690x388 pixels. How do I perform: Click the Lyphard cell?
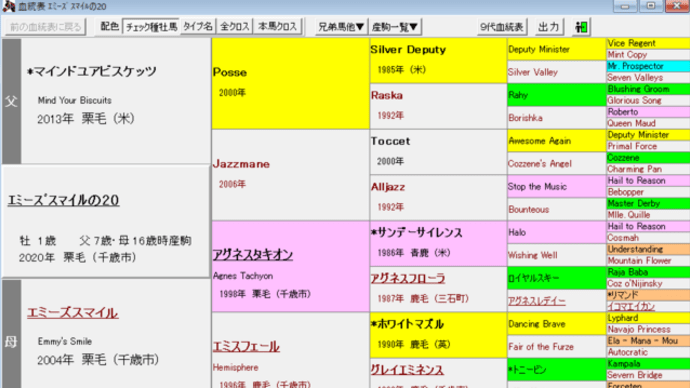[648, 318]
